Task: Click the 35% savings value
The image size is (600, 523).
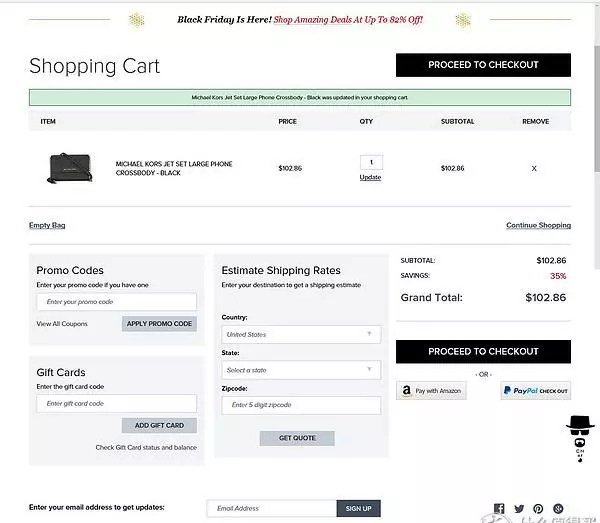Action: coord(558,276)
